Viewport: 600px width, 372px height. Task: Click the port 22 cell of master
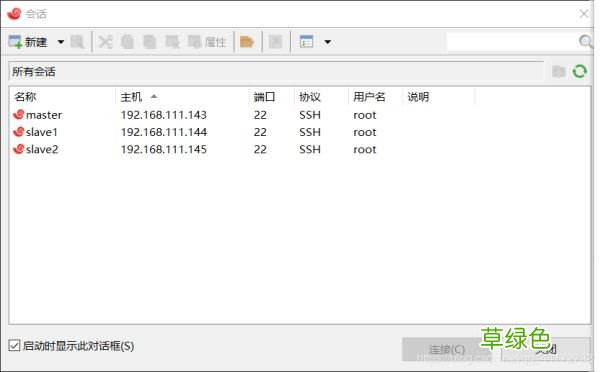coord(260,115)
